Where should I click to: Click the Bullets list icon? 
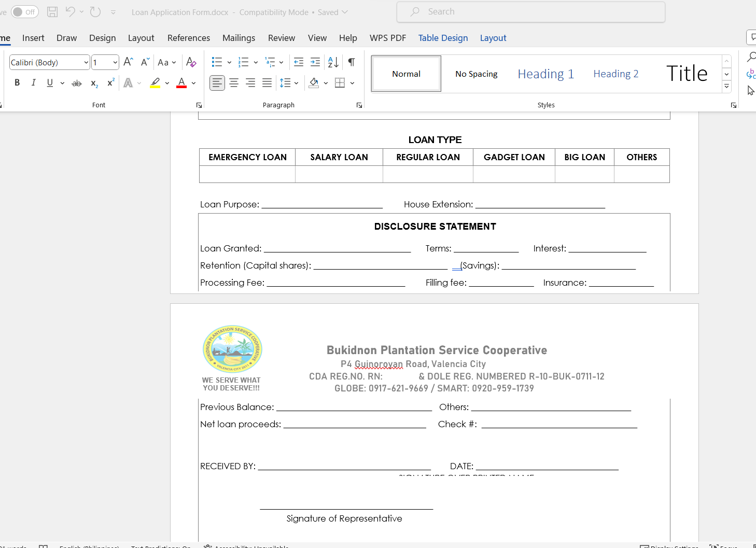[217, 62]
